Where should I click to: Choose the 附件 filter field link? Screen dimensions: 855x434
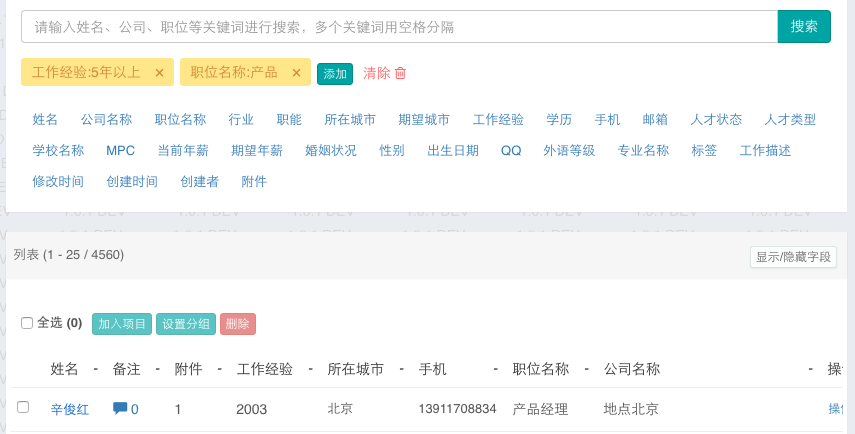click(x=254, y=182)
